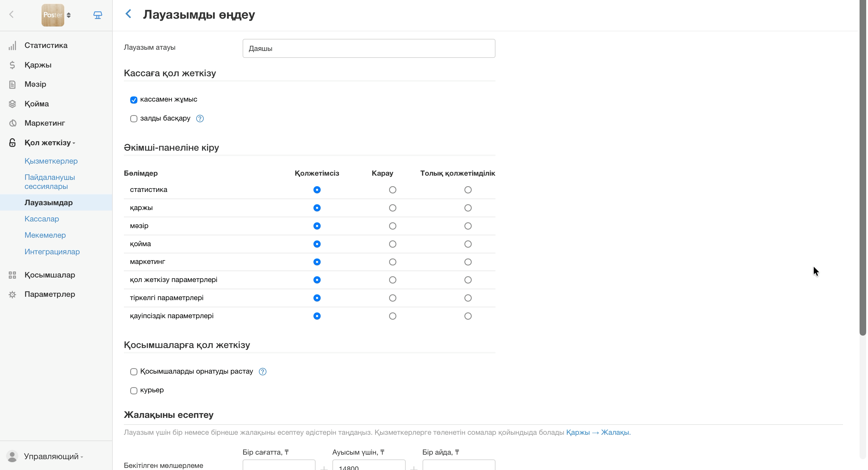Click the help icon beside Қосымшаларды орнатуды растау
Screen dimensions: 868x470
pos(263,371)
